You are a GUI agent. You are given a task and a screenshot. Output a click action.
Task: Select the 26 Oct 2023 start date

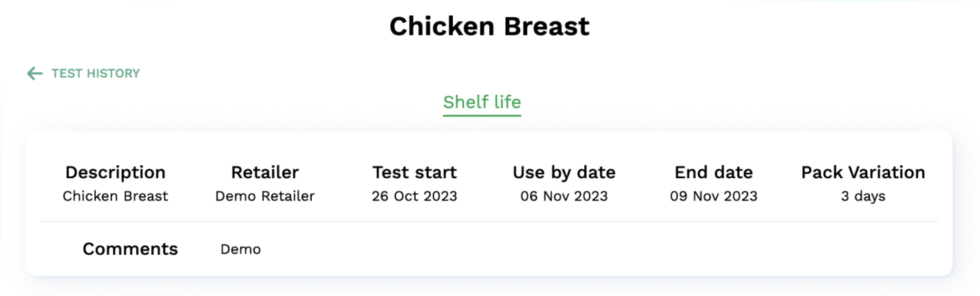pos(414,196)
